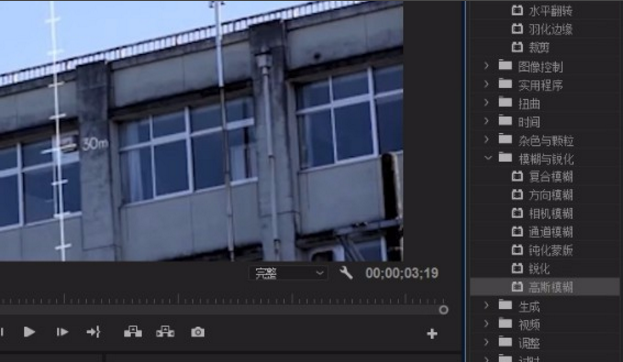
Task: Collapse the 模糊与锐化 folder
Action: [488, 158]
